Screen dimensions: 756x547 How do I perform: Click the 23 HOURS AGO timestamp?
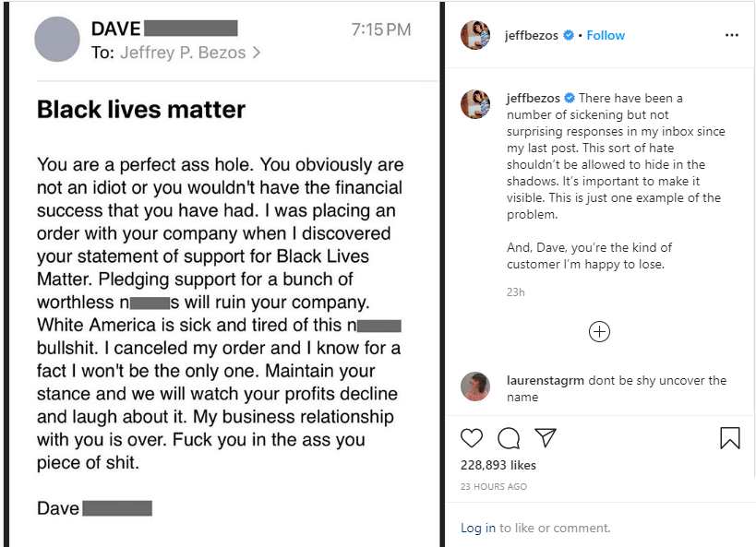494,486
